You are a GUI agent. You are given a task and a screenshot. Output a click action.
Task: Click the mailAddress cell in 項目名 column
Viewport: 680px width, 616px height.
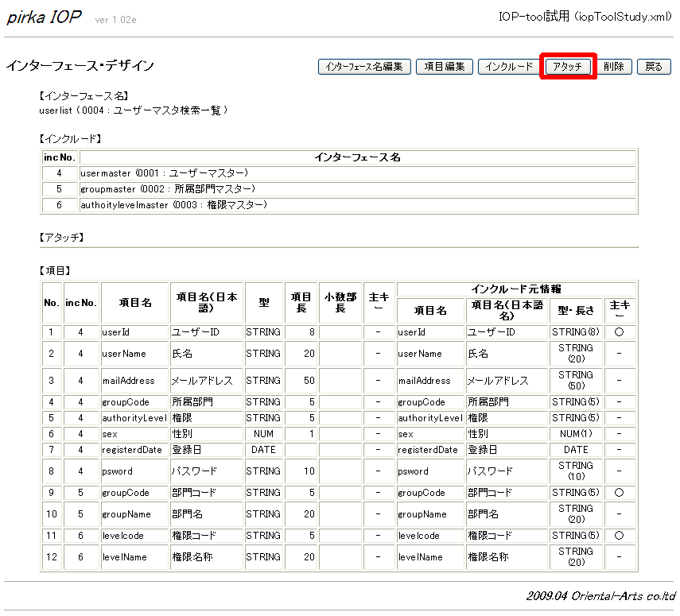pos(127,381)
